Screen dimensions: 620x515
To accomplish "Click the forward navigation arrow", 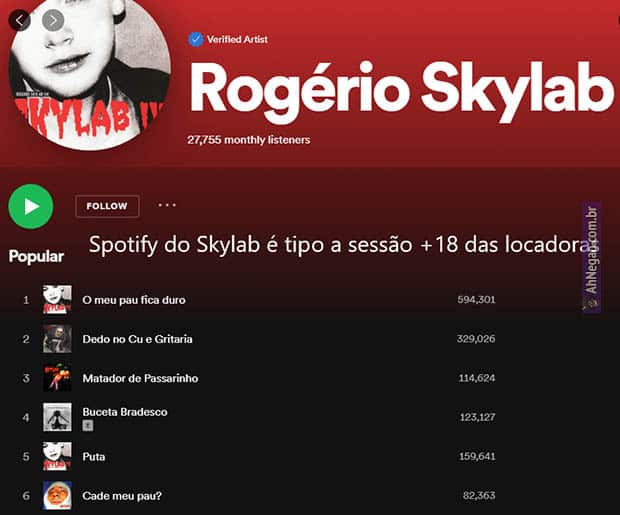I will pyautogui.click(x=52, y=19).
